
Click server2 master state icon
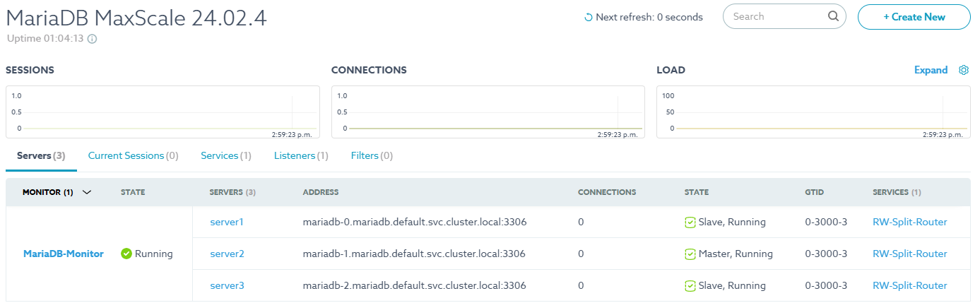[690, 254]
